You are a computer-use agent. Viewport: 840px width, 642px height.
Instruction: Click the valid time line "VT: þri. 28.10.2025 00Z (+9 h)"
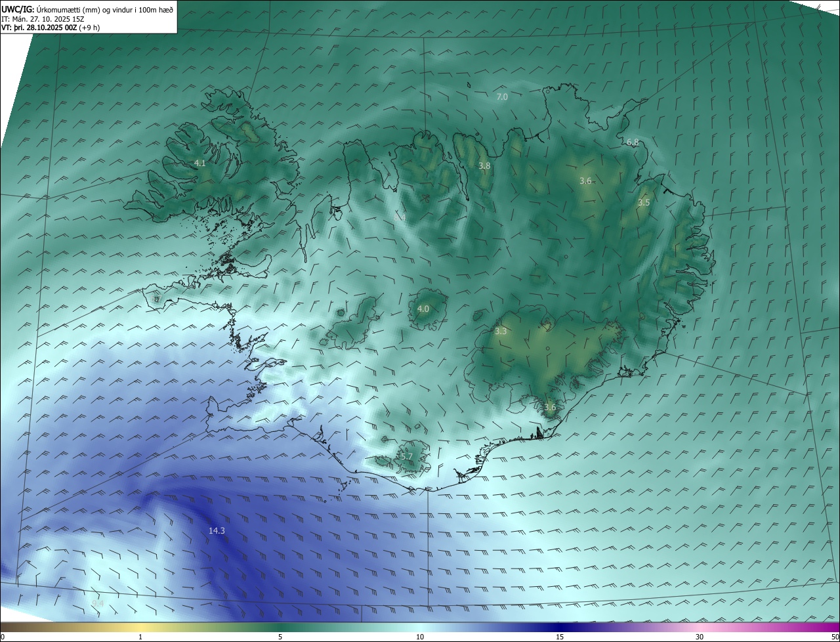[51, 28]
